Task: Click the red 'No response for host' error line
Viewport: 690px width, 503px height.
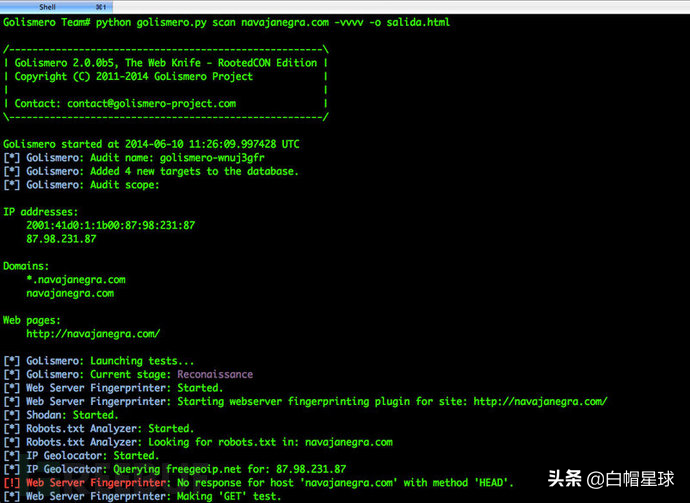Action: pos(259,483)
